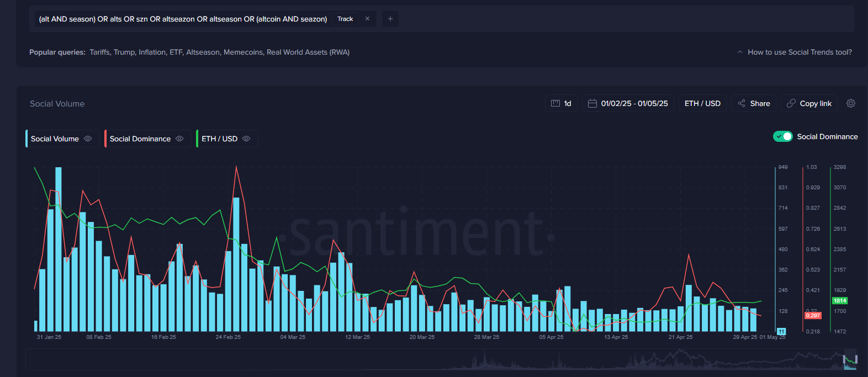
Task: Click the 28 Mar 25 axis label
Action: [x=486, y=337]
